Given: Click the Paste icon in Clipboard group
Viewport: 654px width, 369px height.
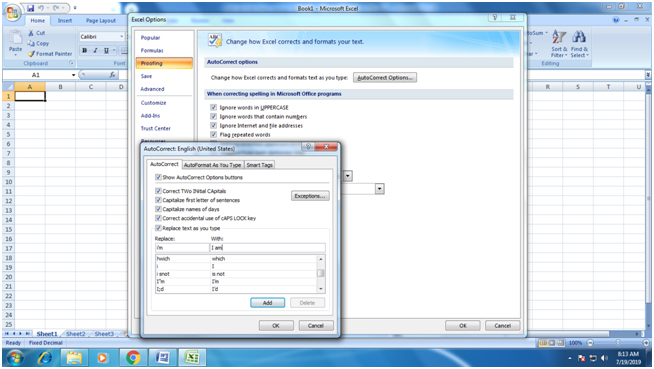Looking at the screenshot, I should pyautogui.click(x=16, y=38).
